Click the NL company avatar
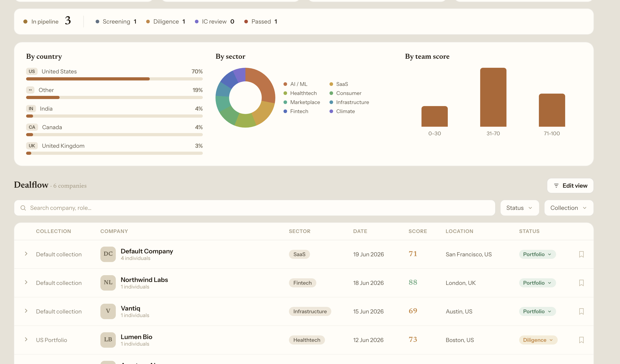Viewport: 620px width, 364px height. point(108,283)
